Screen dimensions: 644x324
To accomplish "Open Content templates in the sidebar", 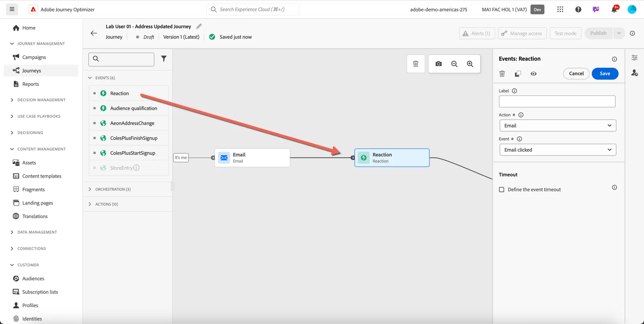I will pyautogui.click(x=41, y=176).
